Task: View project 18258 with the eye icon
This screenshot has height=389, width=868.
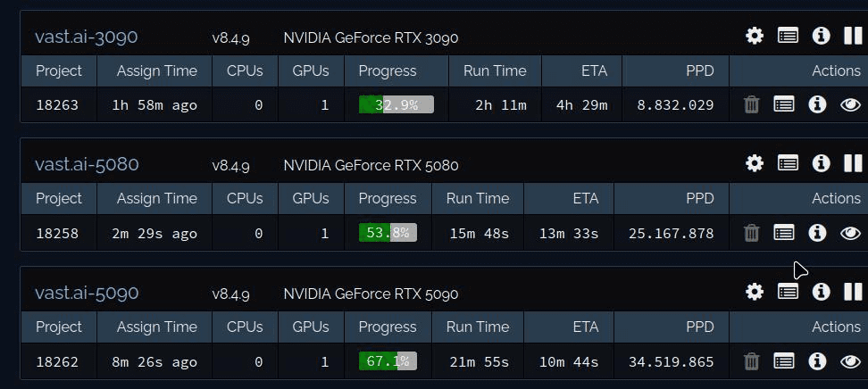Action: pos(850,233)
